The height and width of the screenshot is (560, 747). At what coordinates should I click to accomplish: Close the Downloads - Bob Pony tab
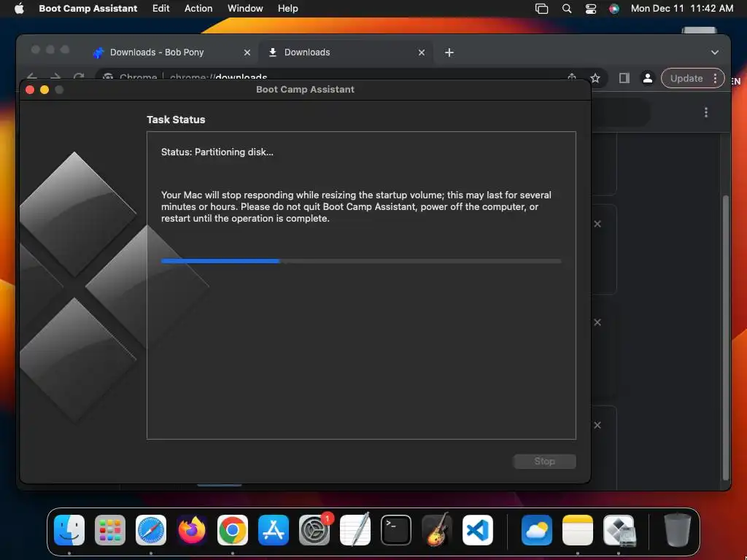[x=247, y=52]
